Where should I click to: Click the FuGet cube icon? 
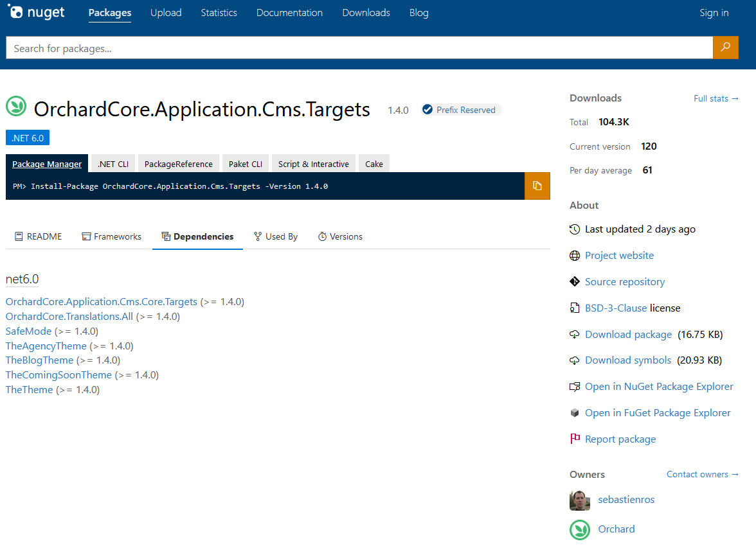[x=574, y=412]
